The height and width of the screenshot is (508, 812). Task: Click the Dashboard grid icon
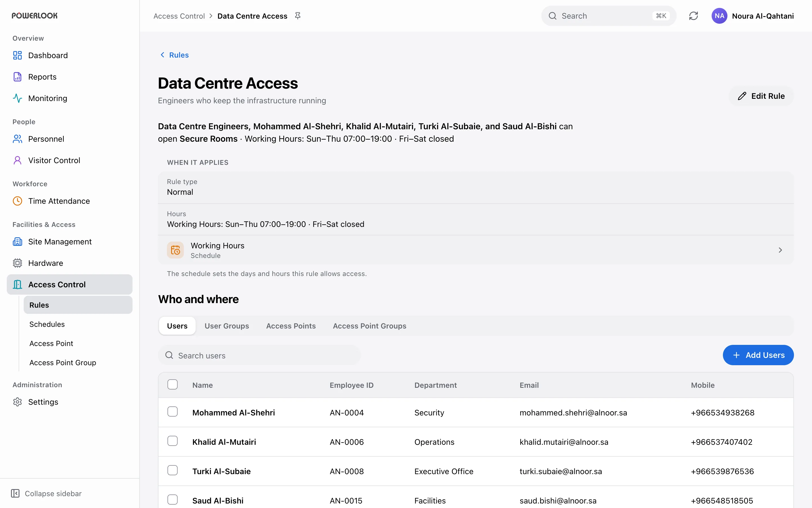coord(17,55)
